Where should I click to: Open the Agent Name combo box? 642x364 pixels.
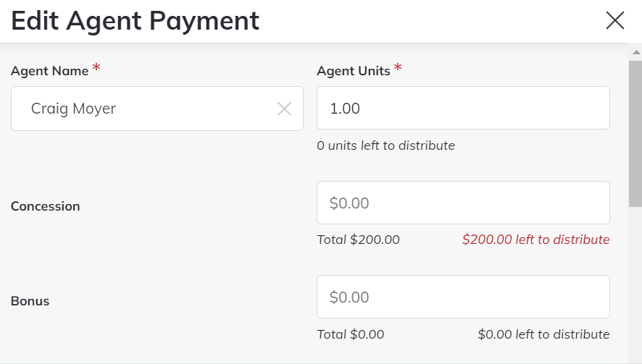pos(145,109)
